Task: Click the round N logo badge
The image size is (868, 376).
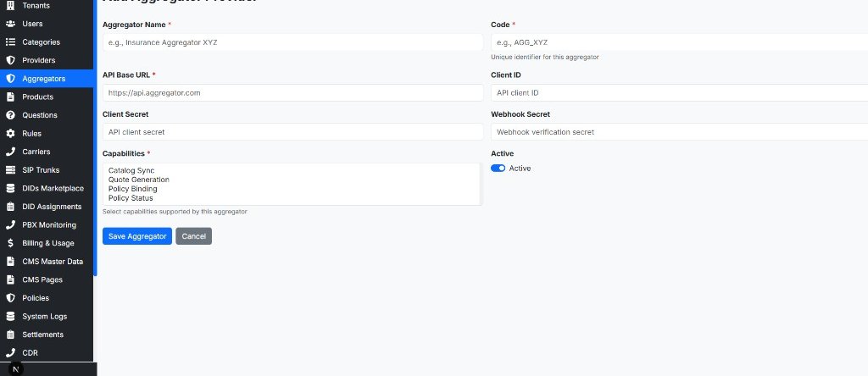Action: 15,369
